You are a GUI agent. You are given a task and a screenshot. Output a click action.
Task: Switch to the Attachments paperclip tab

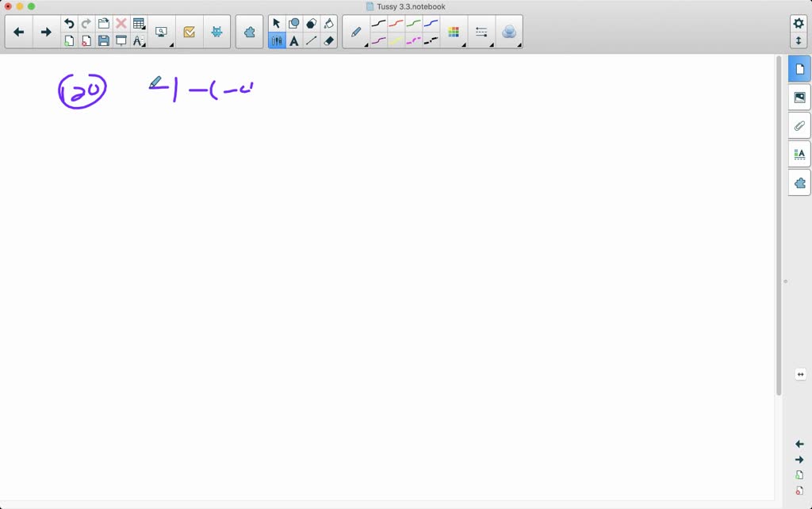(799, 126)
